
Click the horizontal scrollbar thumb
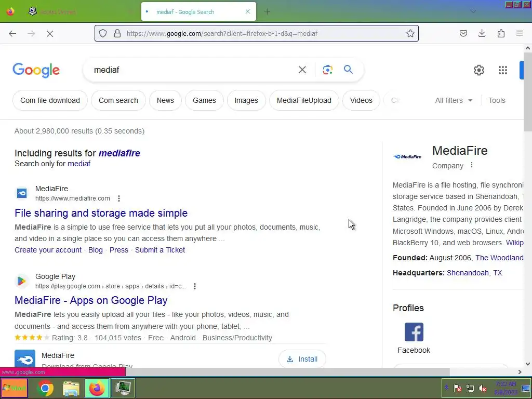pyautogui.click(x=288, y=372)
